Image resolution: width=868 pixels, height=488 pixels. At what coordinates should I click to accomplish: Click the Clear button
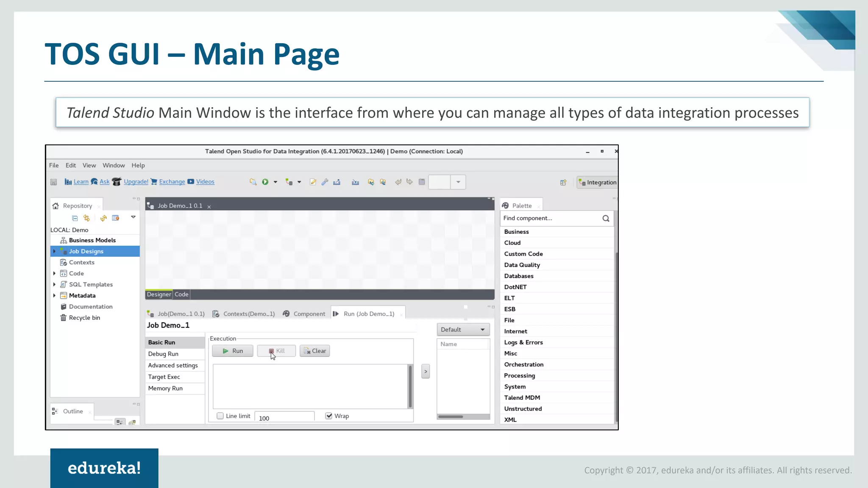pos(315,351)
